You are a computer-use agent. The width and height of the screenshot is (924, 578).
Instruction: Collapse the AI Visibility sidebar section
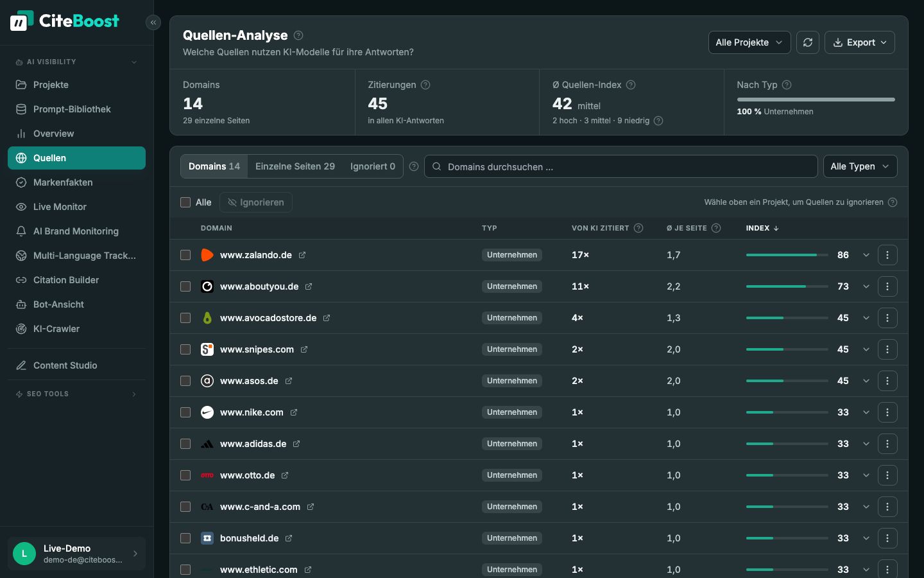tap(76, 62)
